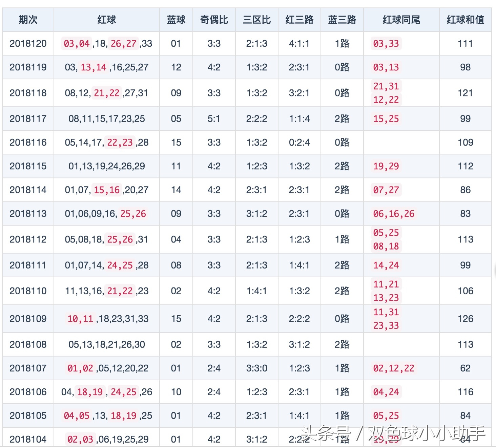Click the 3:3:0 zone ratio cell
The width and height of the screenshot is (496, 448).
pos(256,368)
